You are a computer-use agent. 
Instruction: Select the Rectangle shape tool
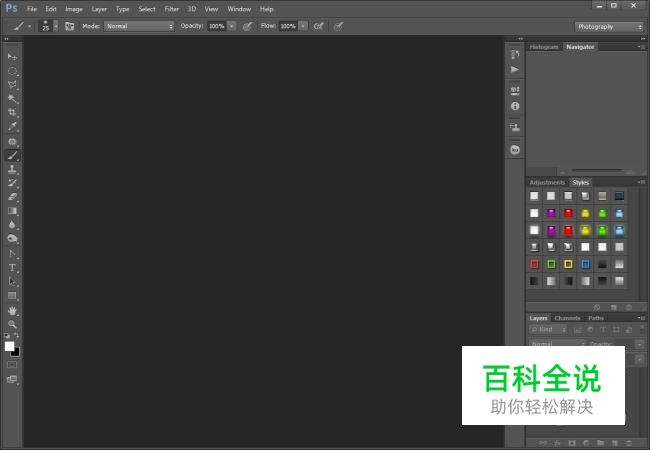click(12, 295)
